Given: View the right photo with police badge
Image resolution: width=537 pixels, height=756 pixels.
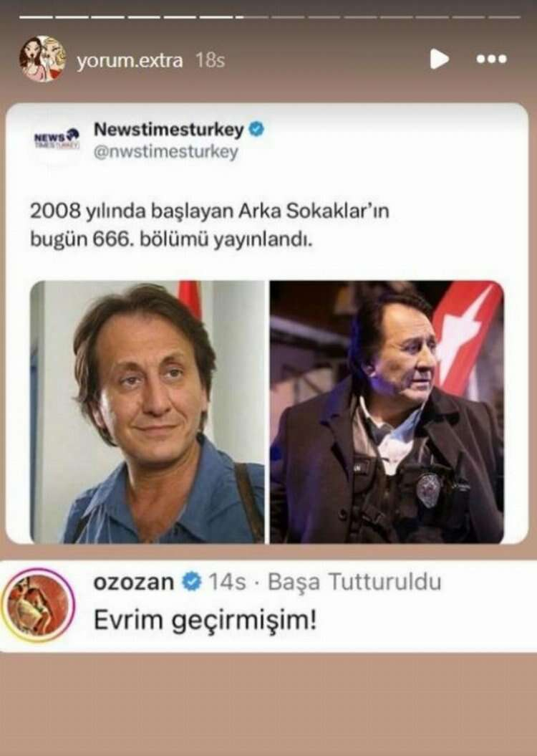Looking at the screenshot, I should pos(387,412).
